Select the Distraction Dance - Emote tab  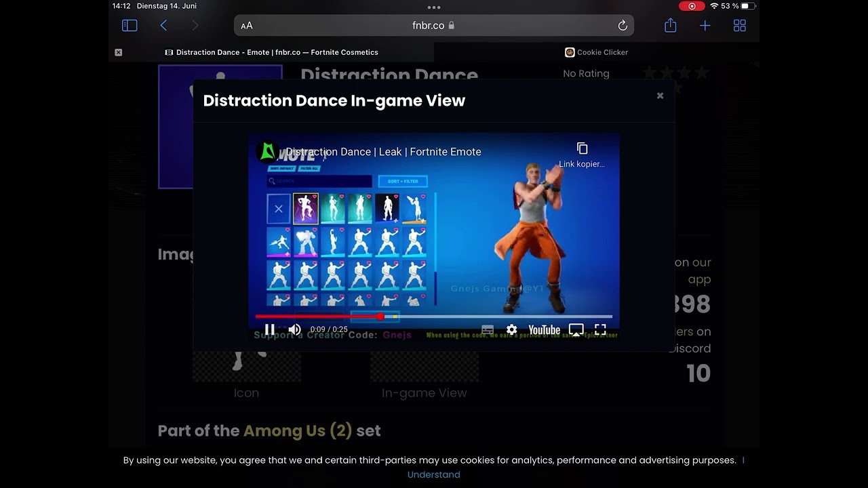(271, 52)
